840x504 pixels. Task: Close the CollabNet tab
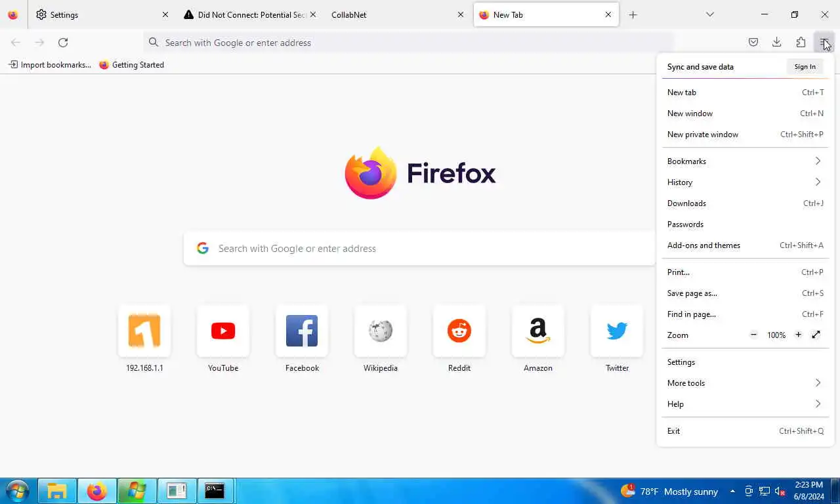461,14
